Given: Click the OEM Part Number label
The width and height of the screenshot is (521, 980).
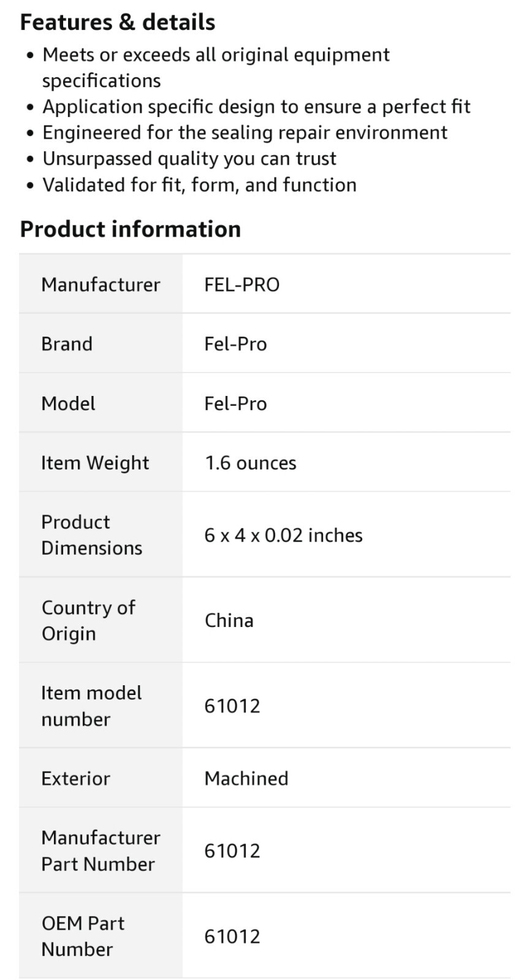Looking at the screenshot, I should (83, 936).
